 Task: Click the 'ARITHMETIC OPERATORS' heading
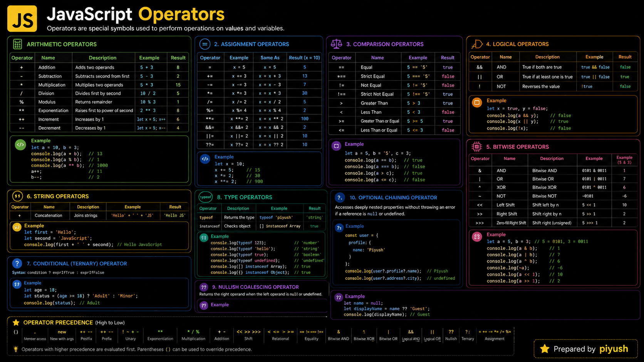62,44
